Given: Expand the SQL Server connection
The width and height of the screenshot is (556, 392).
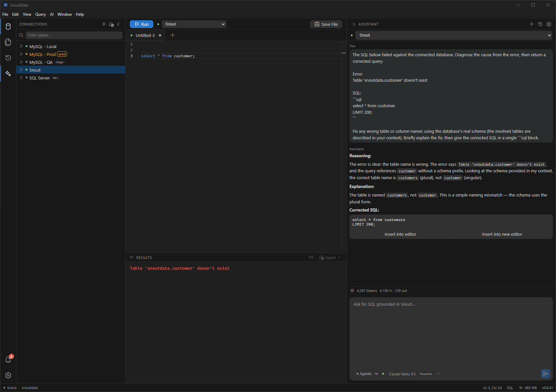Looking at the screenshot, I should pos(21,78).
